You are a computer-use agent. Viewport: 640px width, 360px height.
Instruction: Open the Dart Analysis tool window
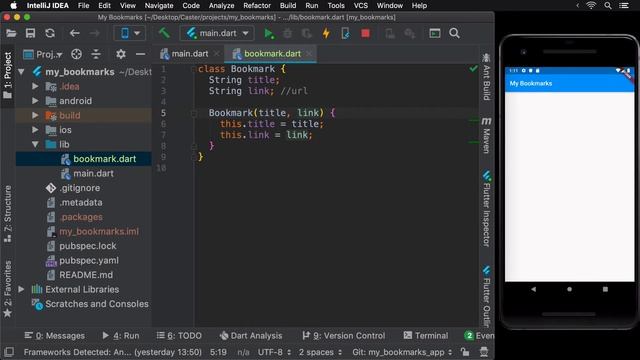pos(251,336)
